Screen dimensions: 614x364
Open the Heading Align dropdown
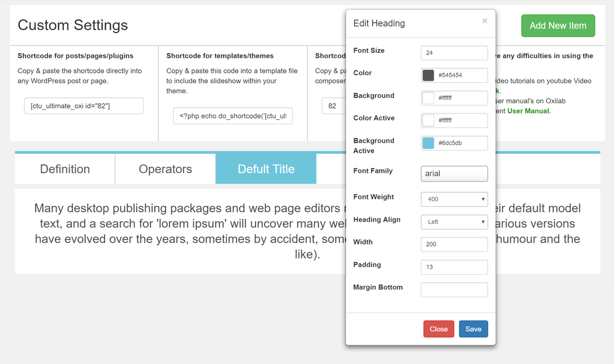[454, 222]
